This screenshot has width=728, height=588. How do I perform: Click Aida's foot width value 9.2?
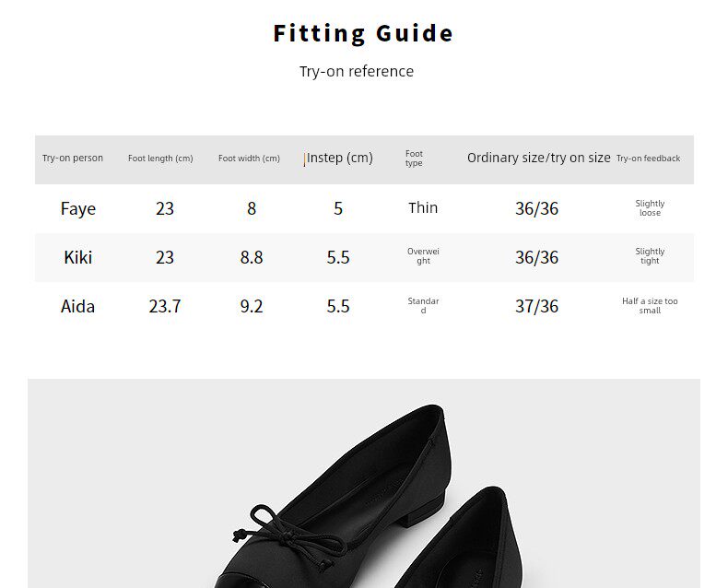pyautogui.click(x=252, y=306)
